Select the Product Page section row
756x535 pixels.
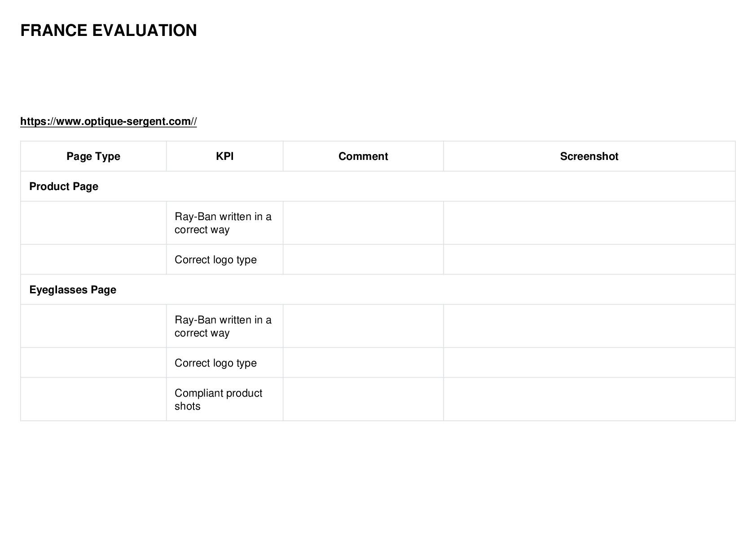[x=378, y=186]
